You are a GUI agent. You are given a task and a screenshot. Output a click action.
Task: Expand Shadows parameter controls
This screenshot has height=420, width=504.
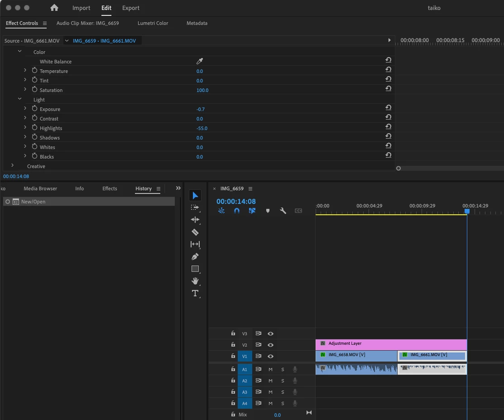click(25, 137)
